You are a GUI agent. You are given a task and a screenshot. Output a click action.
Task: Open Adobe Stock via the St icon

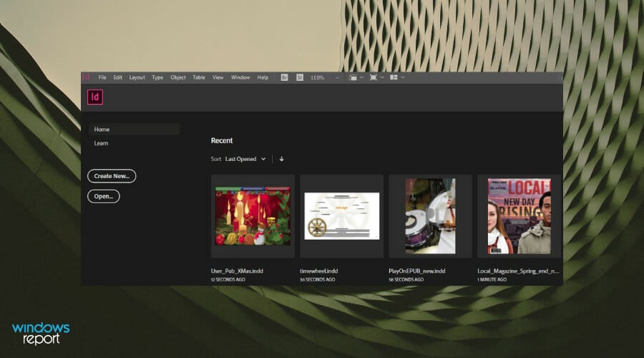tap(300, 77)
